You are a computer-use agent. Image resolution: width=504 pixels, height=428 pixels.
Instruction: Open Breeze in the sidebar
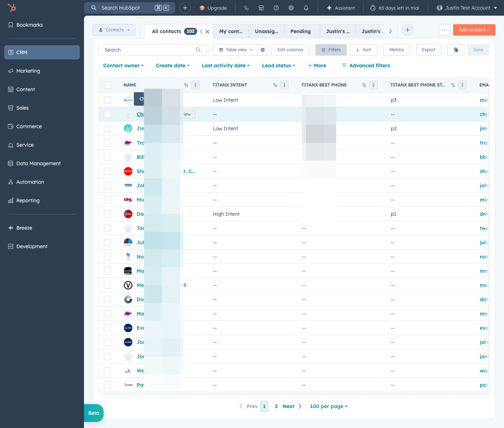pyautogui.click(x=42, y=228)
